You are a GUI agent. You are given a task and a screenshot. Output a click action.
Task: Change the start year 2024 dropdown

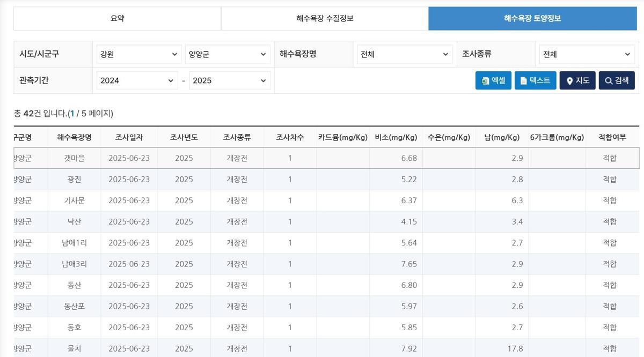137,80
